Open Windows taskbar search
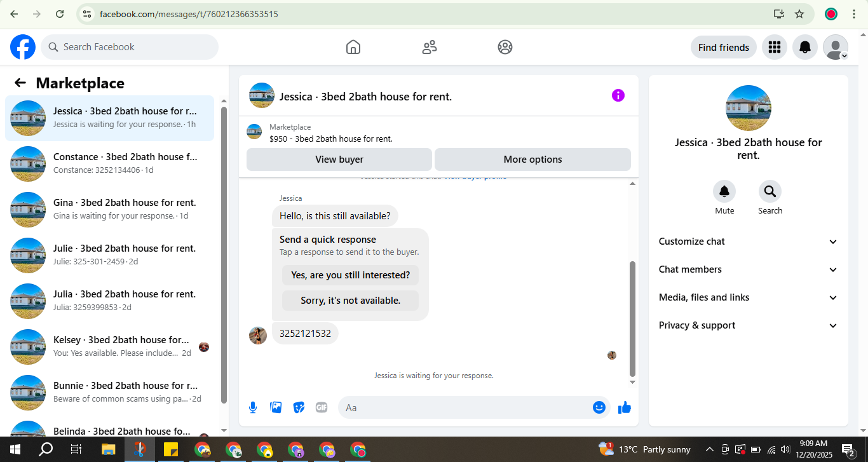 46,450
